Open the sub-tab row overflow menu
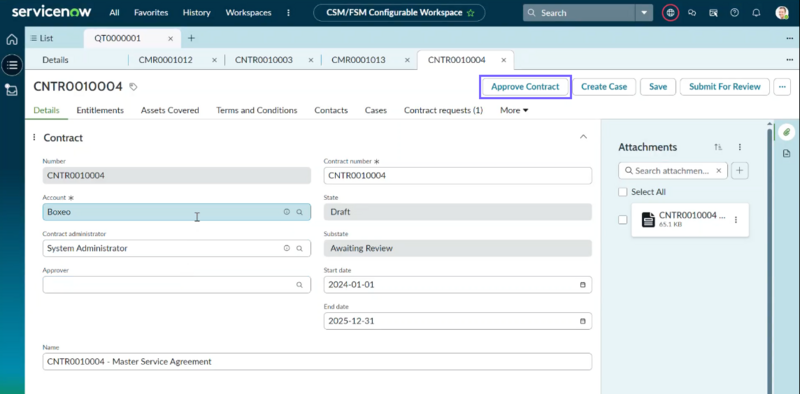 [x=790, y=60]
